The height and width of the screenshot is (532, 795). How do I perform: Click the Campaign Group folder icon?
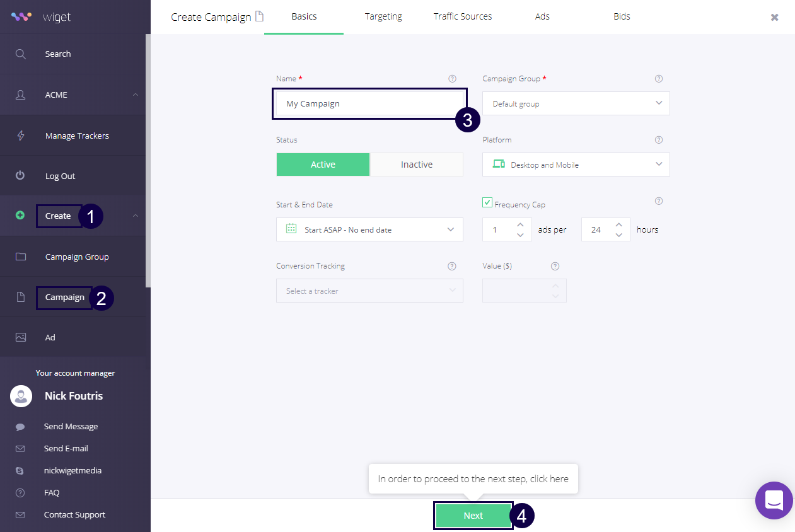21,257
